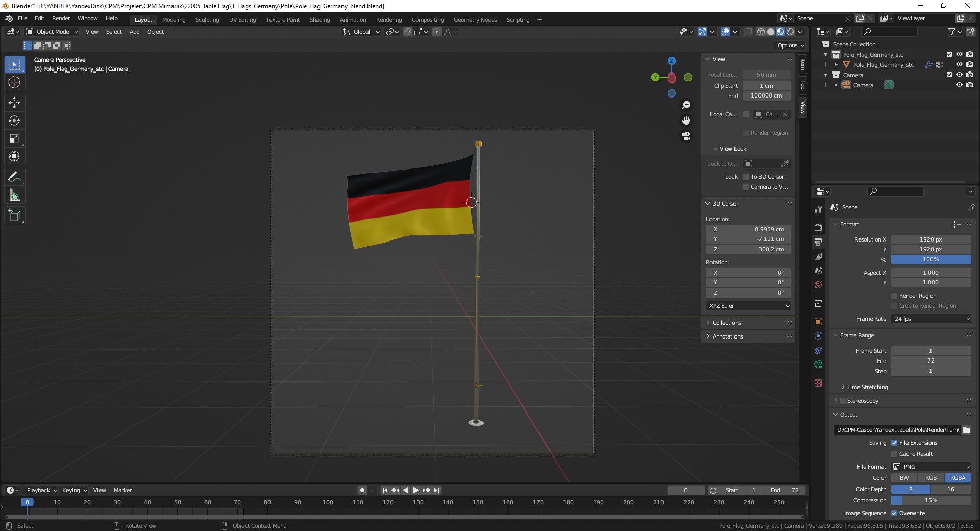Activate the Move tool
Viewport: 980px width, 531px height.
point(14,103)
